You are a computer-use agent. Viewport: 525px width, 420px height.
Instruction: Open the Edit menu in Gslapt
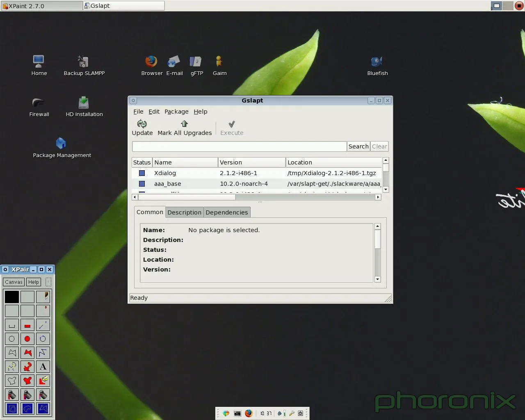click(154, 112)
